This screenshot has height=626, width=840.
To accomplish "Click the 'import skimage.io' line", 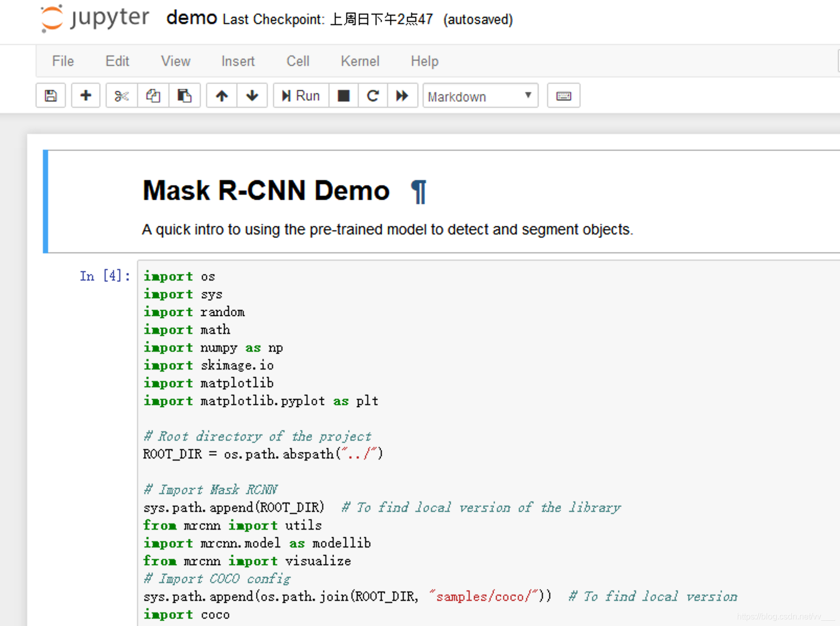I will point(209,365).
